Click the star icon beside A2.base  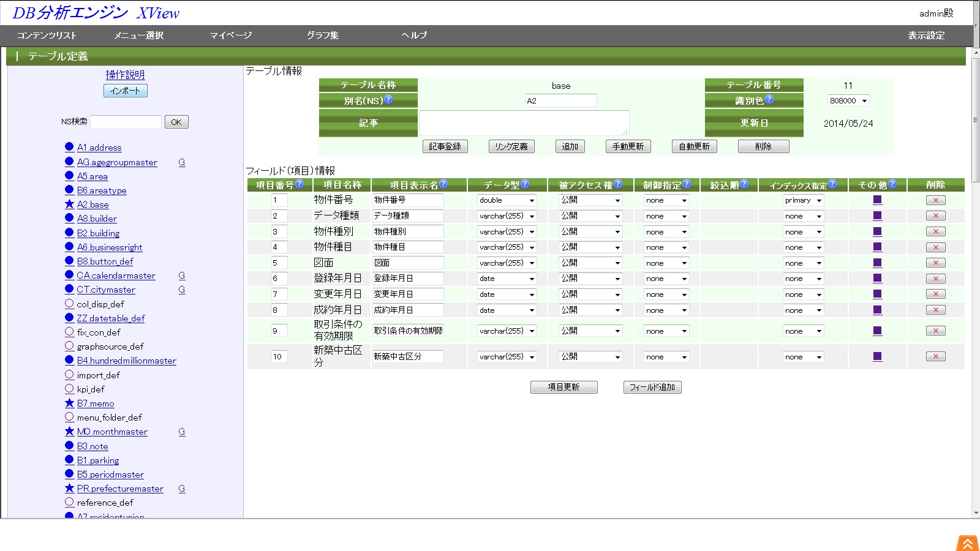(69, 204)
